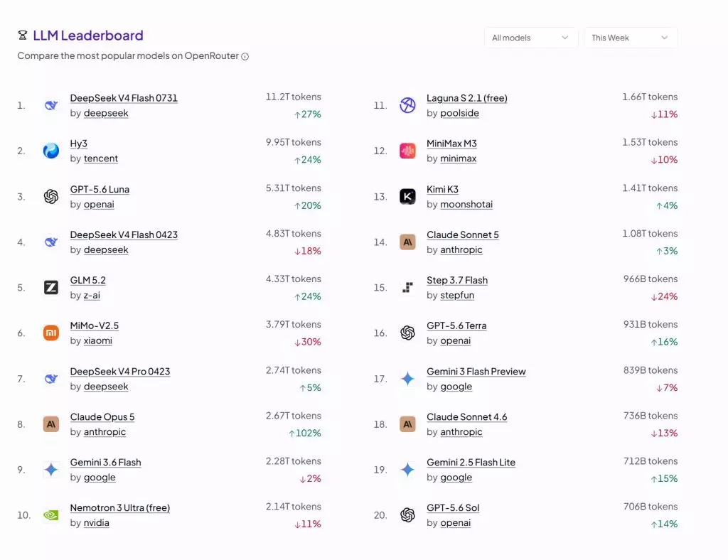
Task: Open DeepSeek V4 Pro 0423 link
Action: (120, 371)
